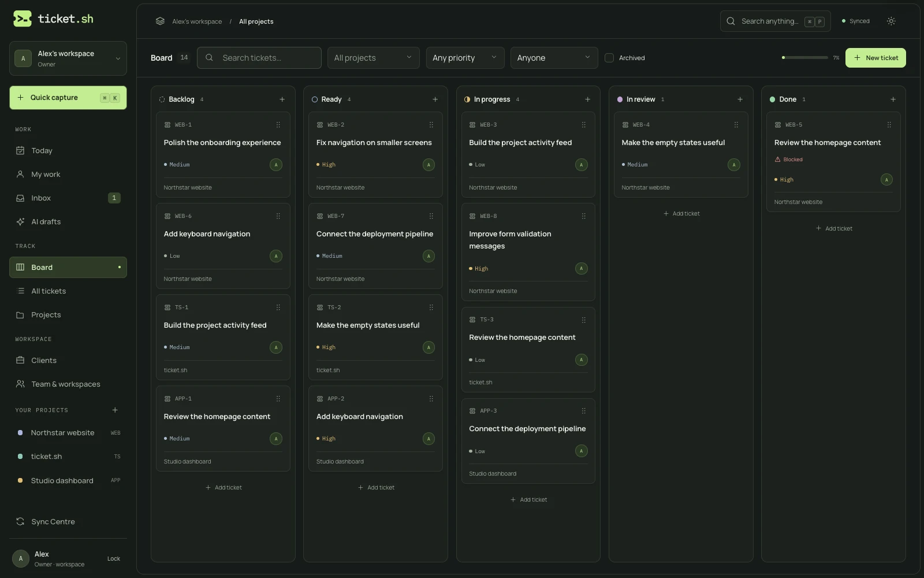
Task: Click Add ticket under In review column
Action: [681, 214]
